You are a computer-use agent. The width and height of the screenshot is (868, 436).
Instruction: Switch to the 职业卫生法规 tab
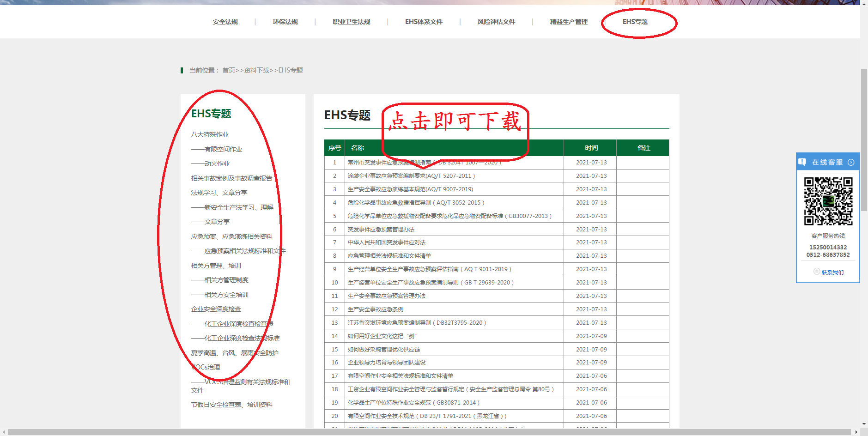click(351, 22)
